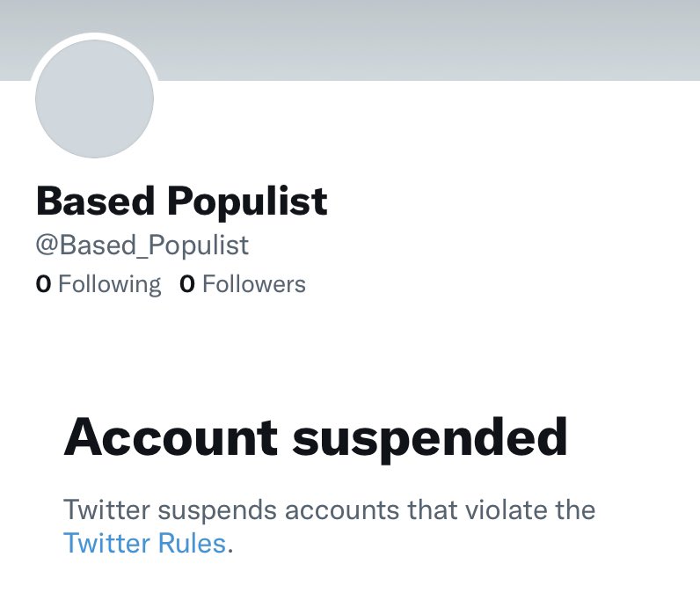This screenshot has height=608, width=700.
Task: Click the zero count beside Followers
Action: click(186, 284)
